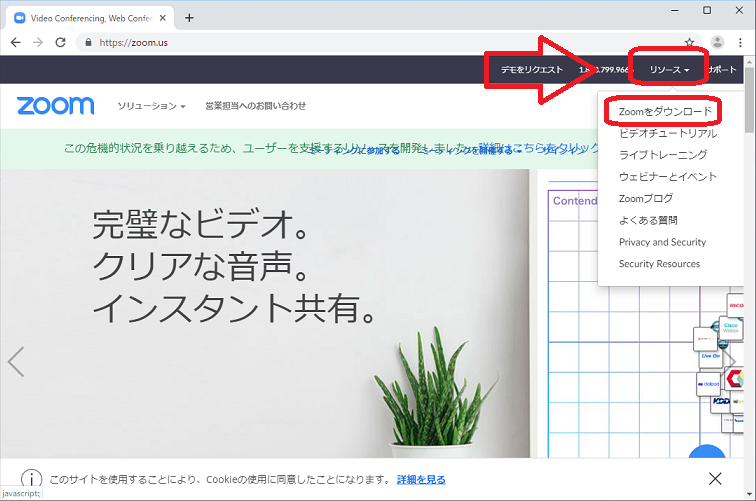Screen dimensions: 756x501
Task: Choose ウェビナーとイベント in the menu
Action: tap(668, 176)
